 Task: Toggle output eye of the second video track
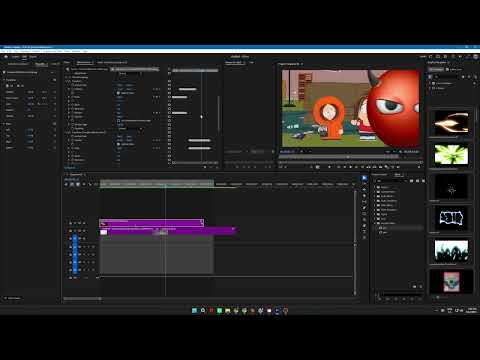(84, 231)
